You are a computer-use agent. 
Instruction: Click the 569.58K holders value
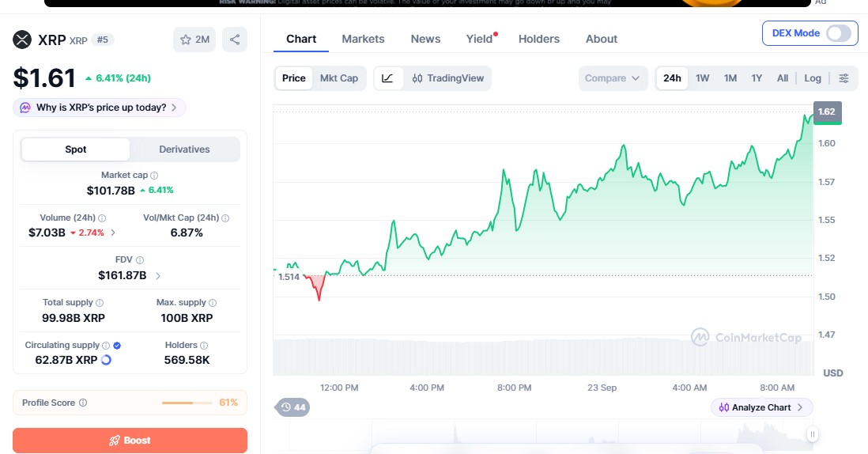click(187, 361)
